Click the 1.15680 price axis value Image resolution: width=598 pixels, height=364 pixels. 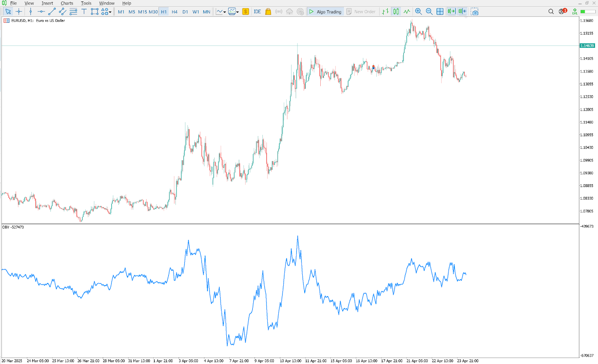pos(586,21)
